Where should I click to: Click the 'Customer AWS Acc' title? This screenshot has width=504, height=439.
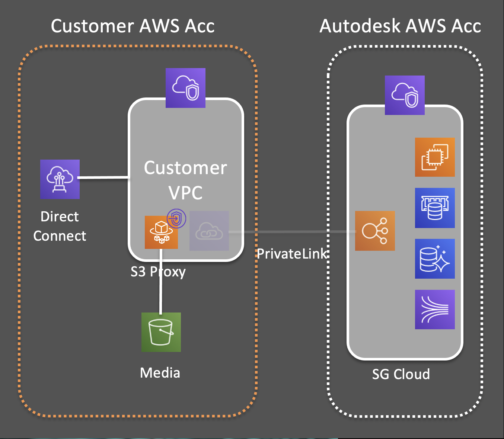pos(133,26)
